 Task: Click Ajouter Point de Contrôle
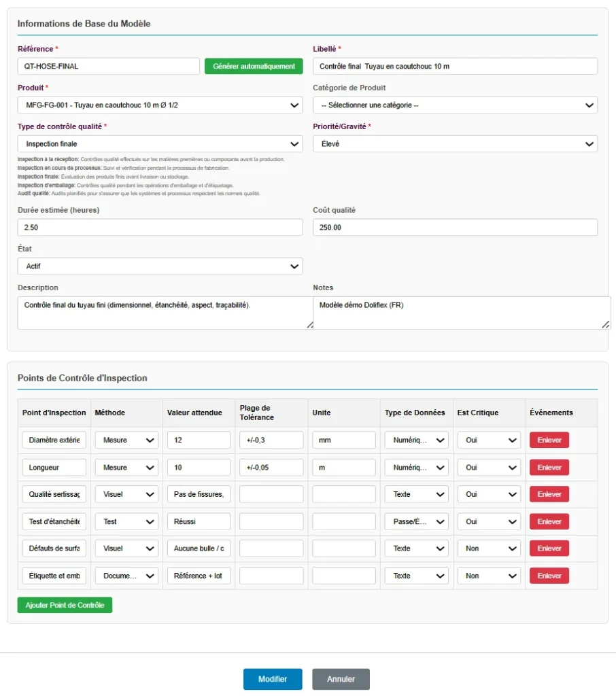coord(64,605)
